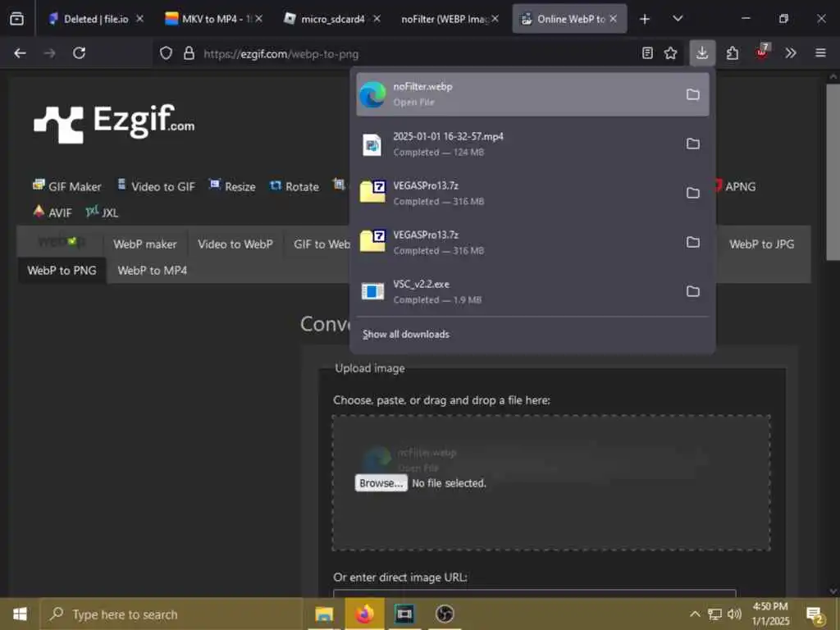Open the notification center
The height and width of the screenshot is (630, 840).
[815, 615]
